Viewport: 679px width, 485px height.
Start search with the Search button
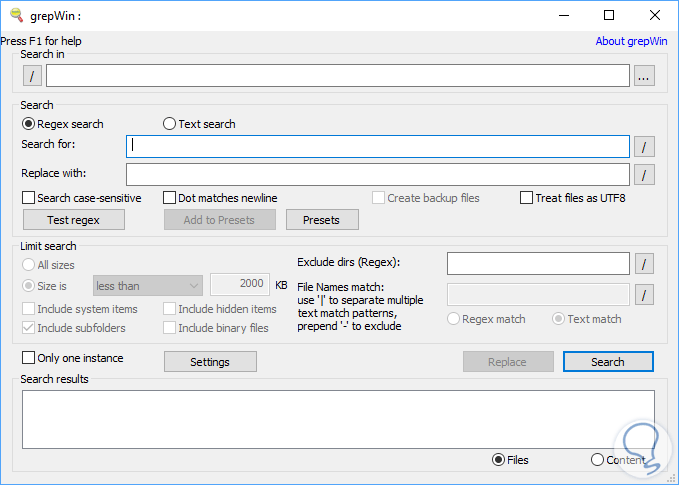[x=608, y=362]
